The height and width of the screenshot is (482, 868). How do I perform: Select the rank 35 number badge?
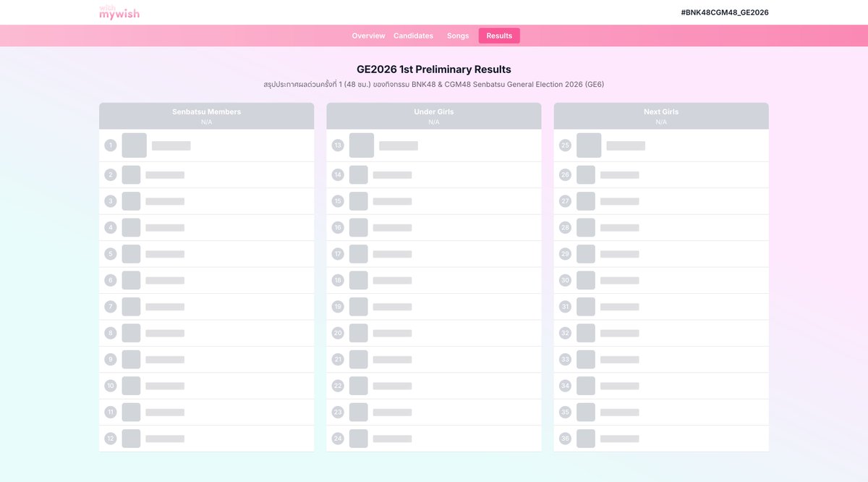click(x=565, y=413)
